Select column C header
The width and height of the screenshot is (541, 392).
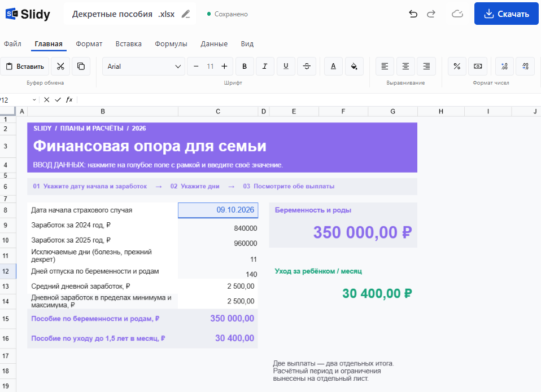coord(218,111)
